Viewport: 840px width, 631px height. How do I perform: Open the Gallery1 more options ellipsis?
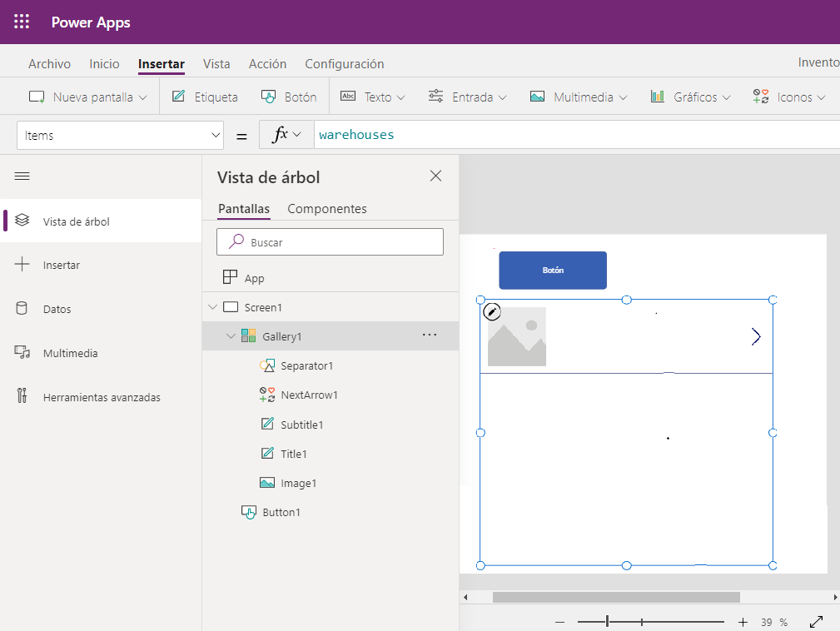(430, 335)
